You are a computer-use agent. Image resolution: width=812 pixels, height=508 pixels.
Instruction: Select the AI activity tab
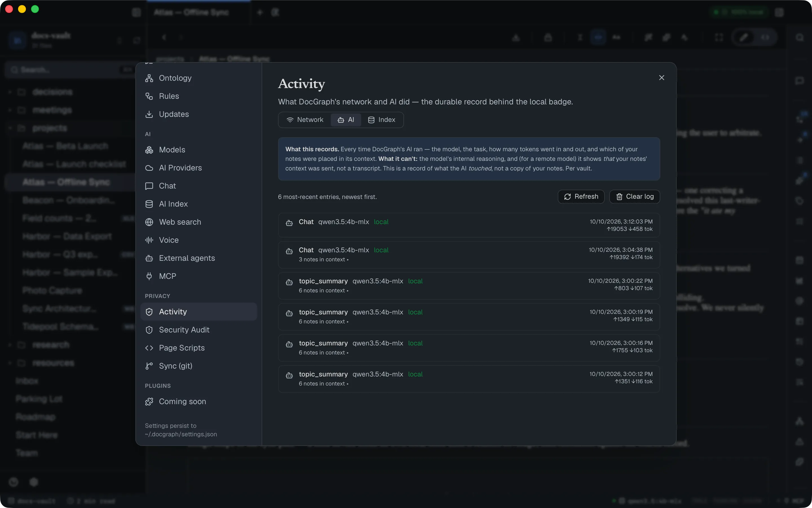pos(346,120)
